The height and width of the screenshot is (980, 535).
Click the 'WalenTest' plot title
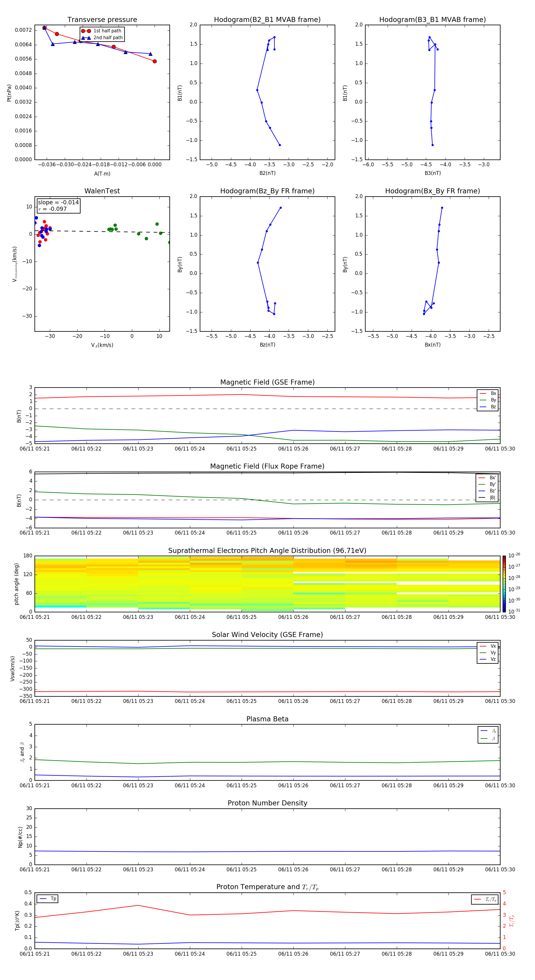(102, 191)
